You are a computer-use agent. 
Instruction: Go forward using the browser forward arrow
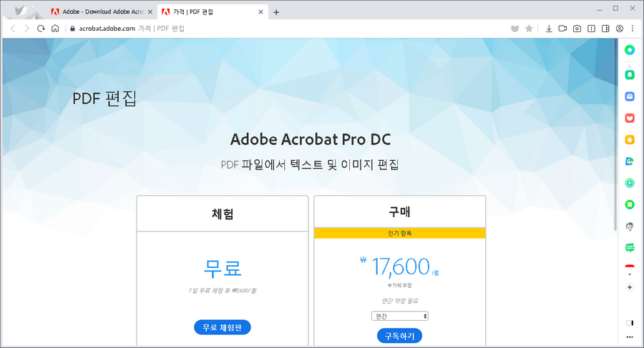coord(26,29)
